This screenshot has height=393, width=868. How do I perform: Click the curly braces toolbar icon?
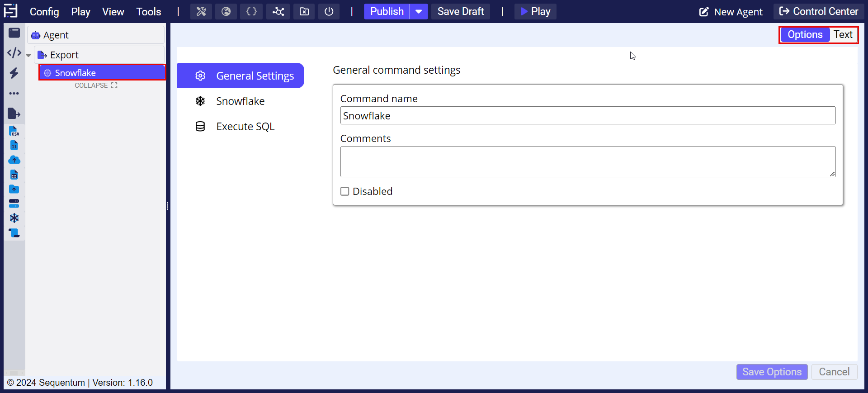click(251, 11)
